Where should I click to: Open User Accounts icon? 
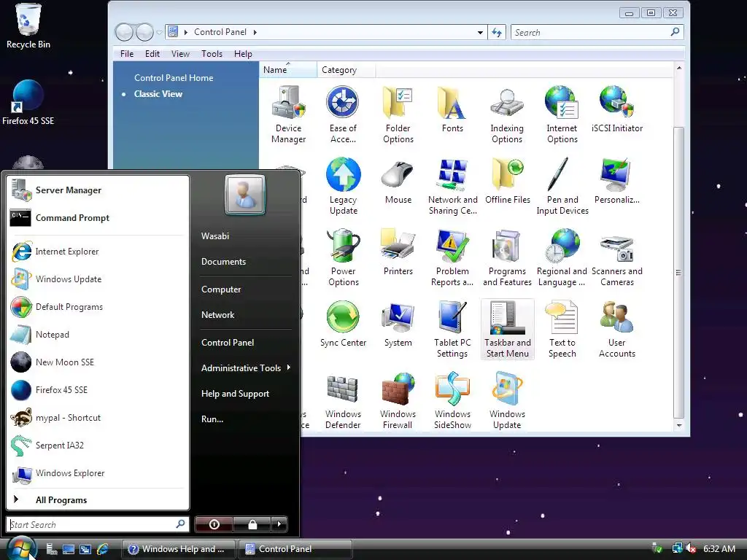[x=617, y=329]
